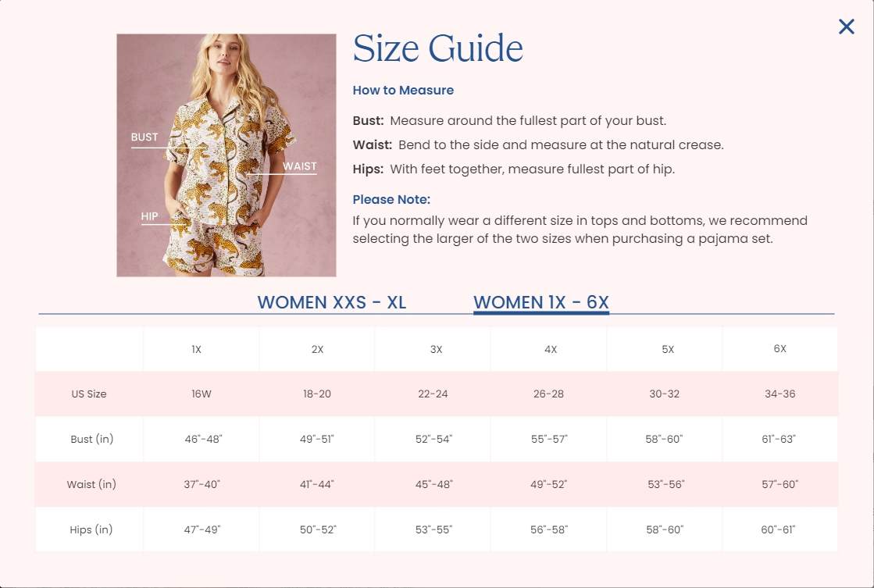Click the 5X column header

point(668,350)
